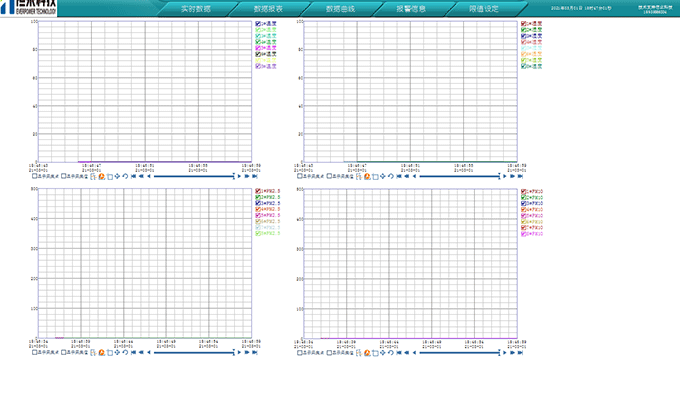Enable first display checkbox under bottom-left chart
The height and width of the screenshot is (406, 680).
point(35,352)
